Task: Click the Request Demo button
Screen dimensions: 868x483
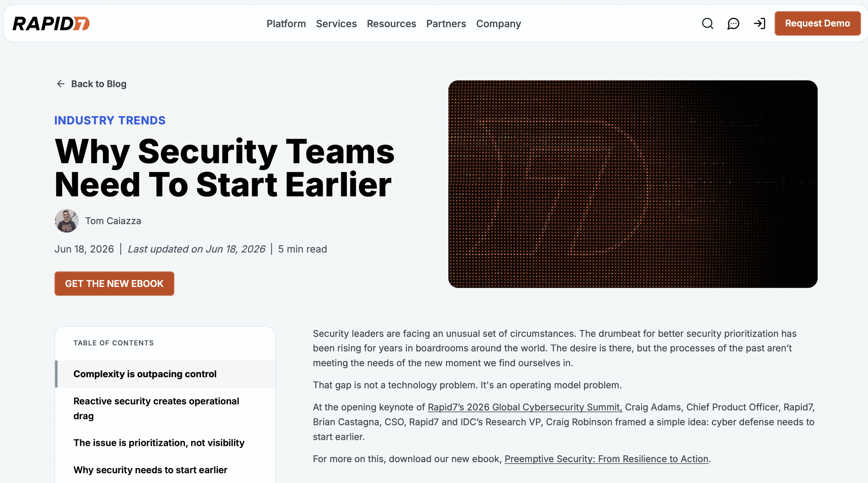Action: point(817,23)
